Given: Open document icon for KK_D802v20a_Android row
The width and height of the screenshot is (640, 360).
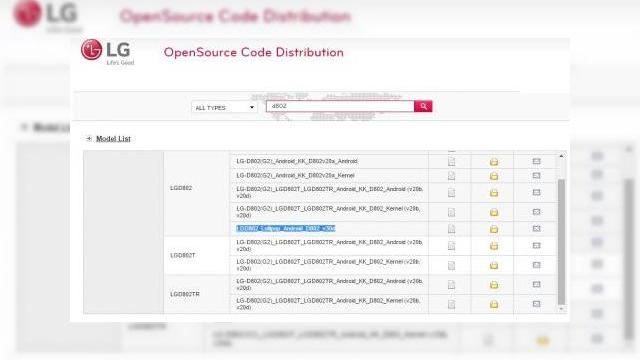Looking at the screenshot, I should (451, 162).
